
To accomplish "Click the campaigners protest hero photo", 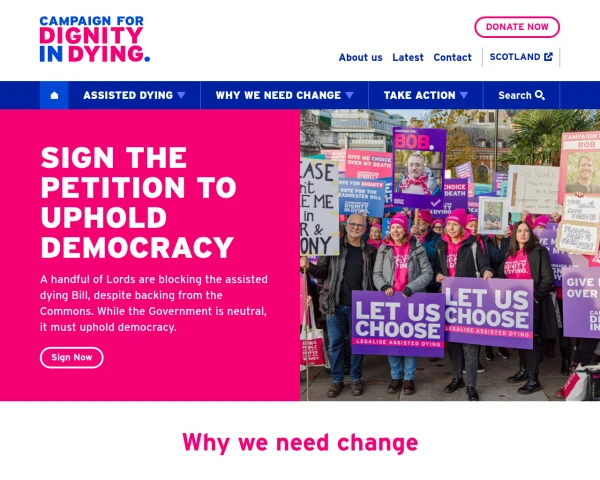I will point(450,255).
